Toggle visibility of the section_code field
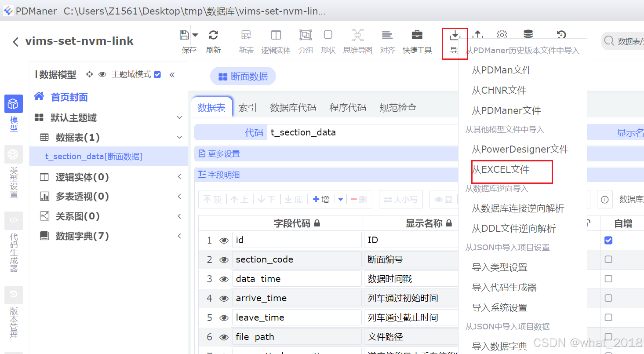 point(224,259)
